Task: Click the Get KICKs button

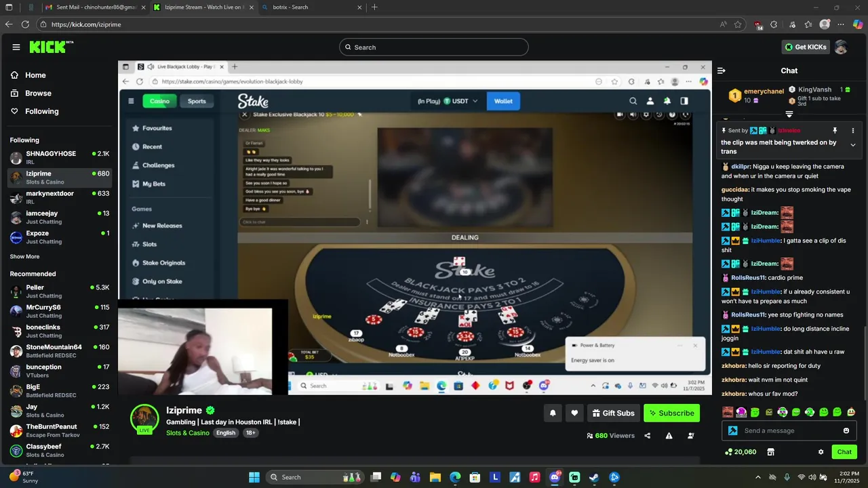Action: click(805, 47)
